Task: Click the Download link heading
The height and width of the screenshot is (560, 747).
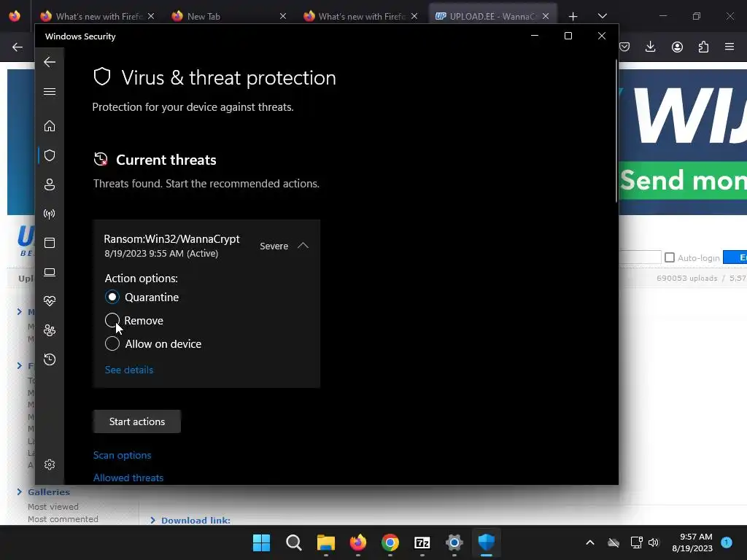Action: (x=196, y=521)
